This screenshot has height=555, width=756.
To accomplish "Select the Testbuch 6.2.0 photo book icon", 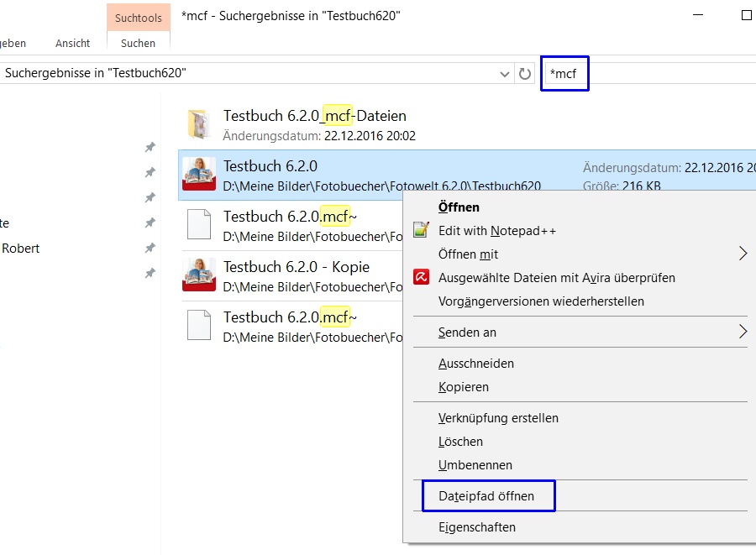I will [x=199, y=175].
